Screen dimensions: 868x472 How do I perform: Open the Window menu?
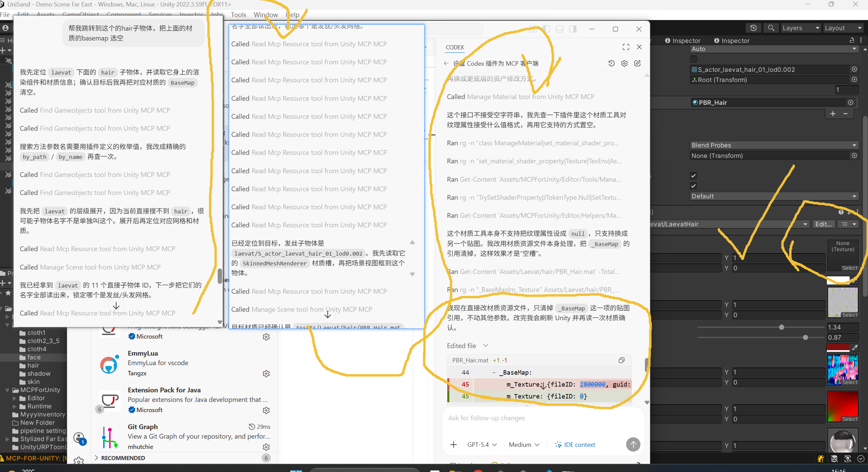(265, 15)
